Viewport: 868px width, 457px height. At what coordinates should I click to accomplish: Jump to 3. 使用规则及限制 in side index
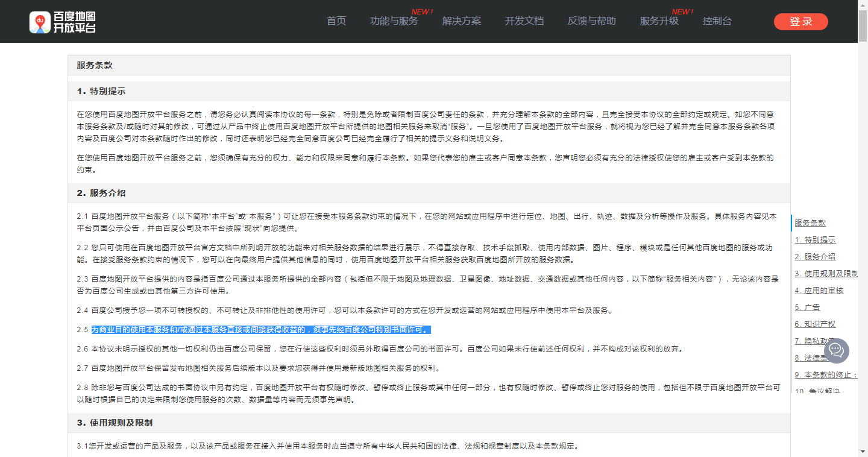click(x=826, y=274)
